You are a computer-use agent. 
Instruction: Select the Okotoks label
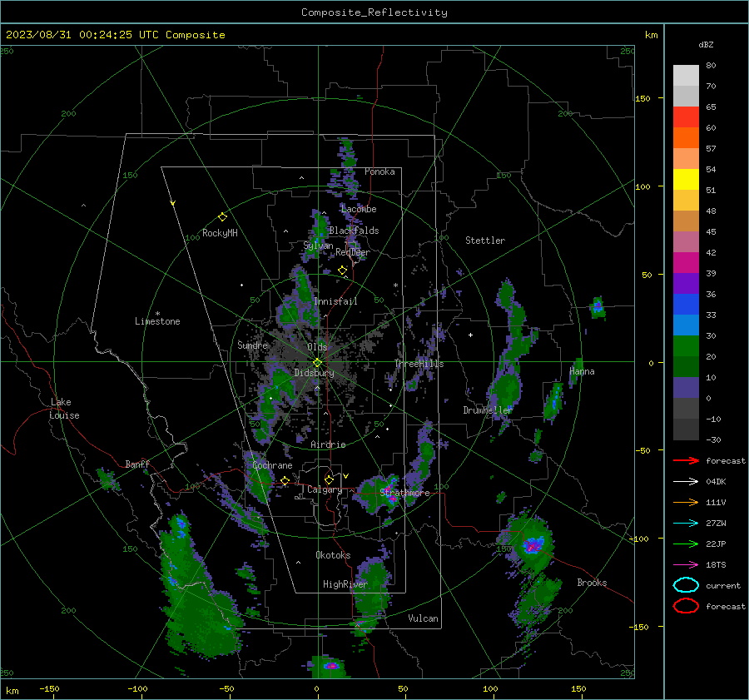[333, 554]
